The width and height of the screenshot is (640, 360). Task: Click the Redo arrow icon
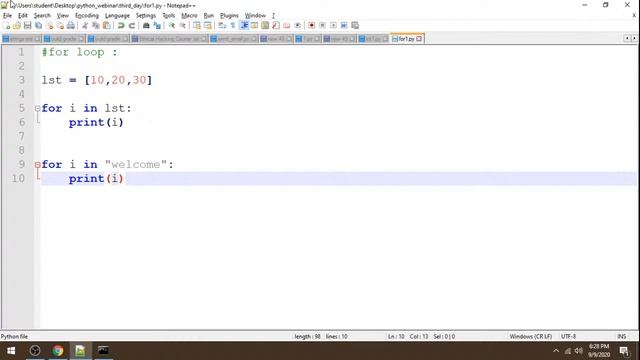131,25
